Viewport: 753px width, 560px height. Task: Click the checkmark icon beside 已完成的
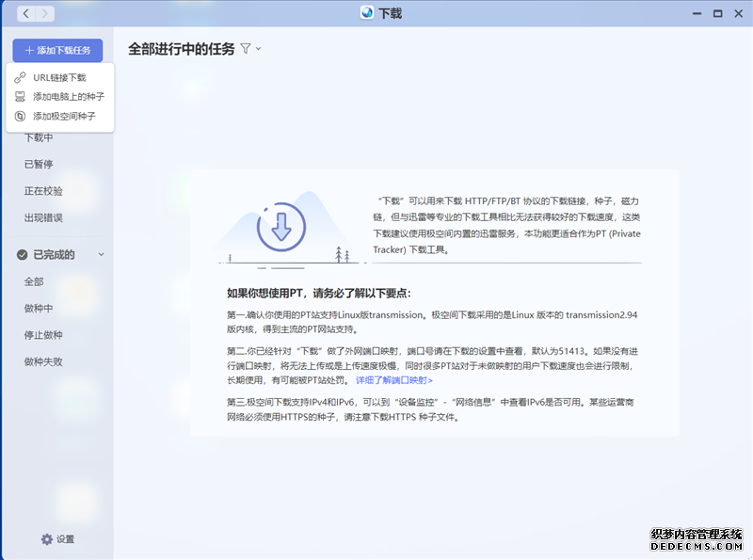[22, 254]
